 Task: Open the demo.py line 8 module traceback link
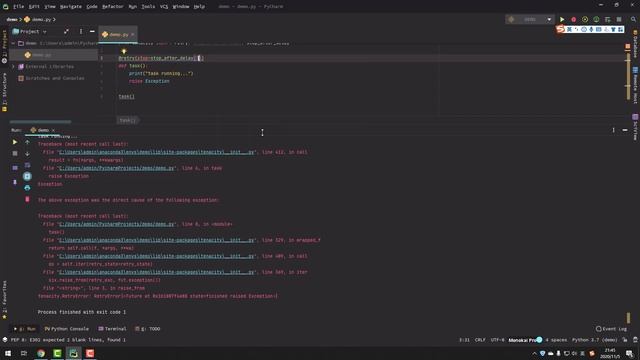pos(117,224)
